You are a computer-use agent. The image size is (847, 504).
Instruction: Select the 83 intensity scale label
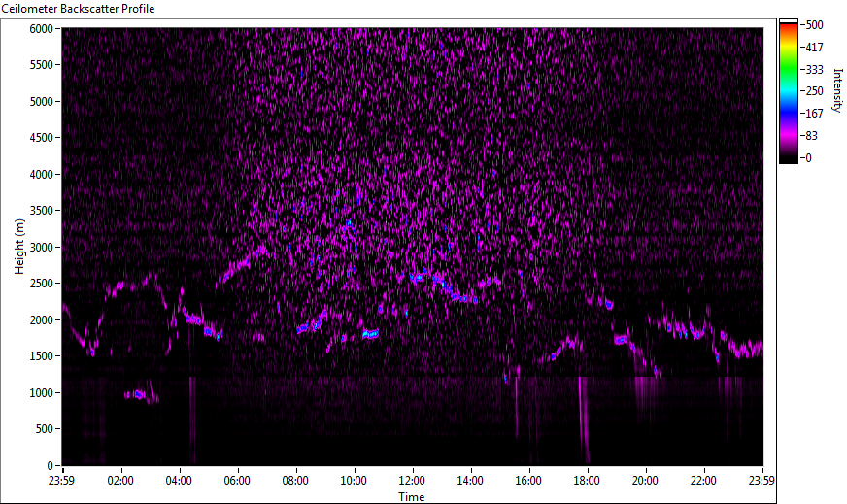pyautogui.click(x=811, y=136)
